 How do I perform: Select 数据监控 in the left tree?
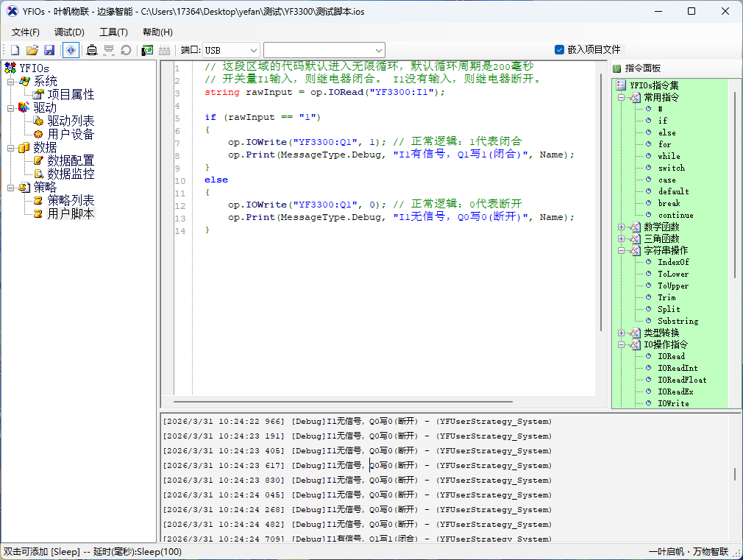(x=71, y=174)
